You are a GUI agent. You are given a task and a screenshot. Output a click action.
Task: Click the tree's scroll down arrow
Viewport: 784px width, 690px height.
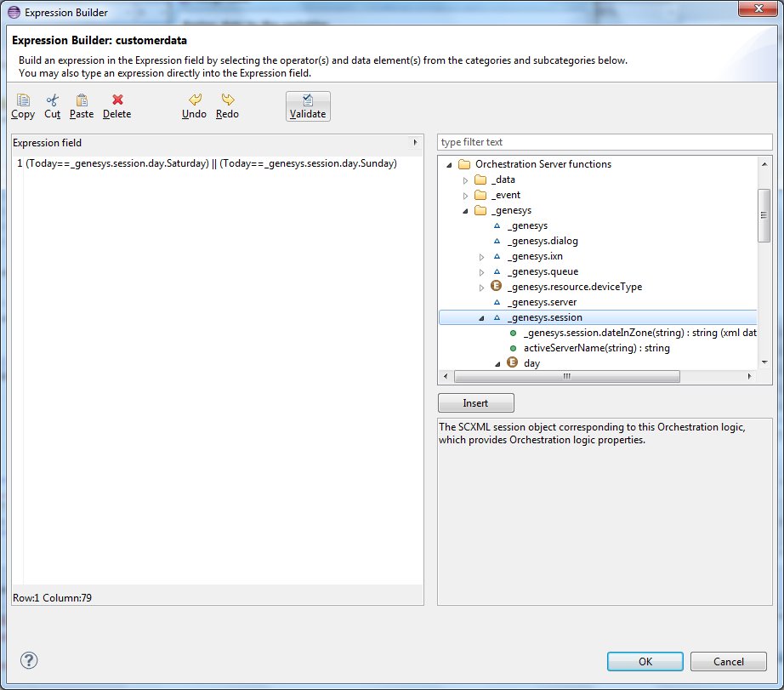(764, 362)
